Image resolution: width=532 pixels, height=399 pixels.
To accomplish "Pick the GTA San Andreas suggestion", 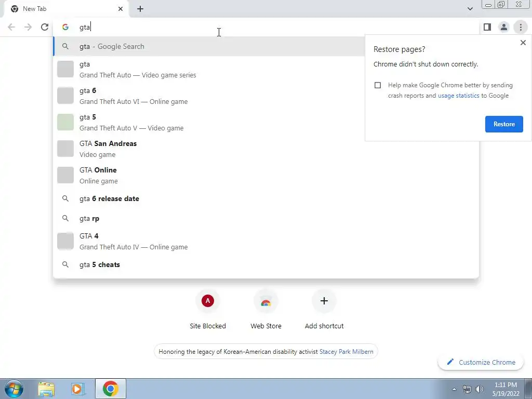I will 266,149.
